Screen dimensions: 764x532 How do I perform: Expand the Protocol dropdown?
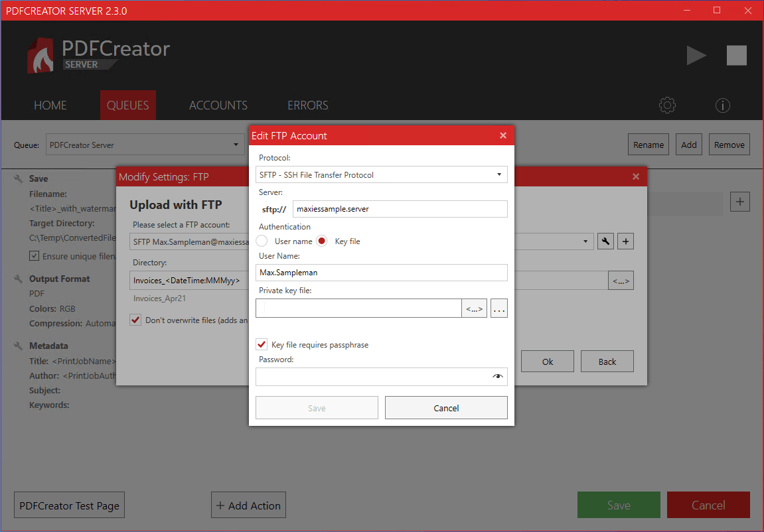point(499,175)
